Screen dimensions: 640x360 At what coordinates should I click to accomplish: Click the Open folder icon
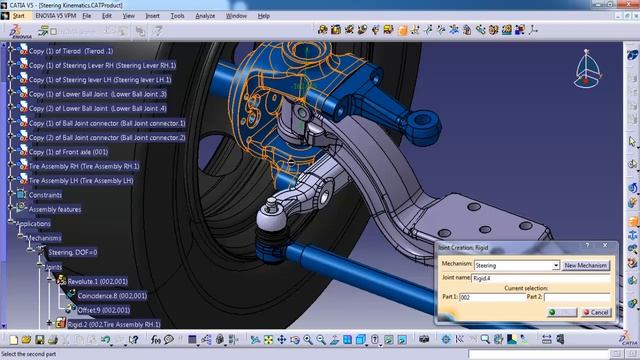27,340
